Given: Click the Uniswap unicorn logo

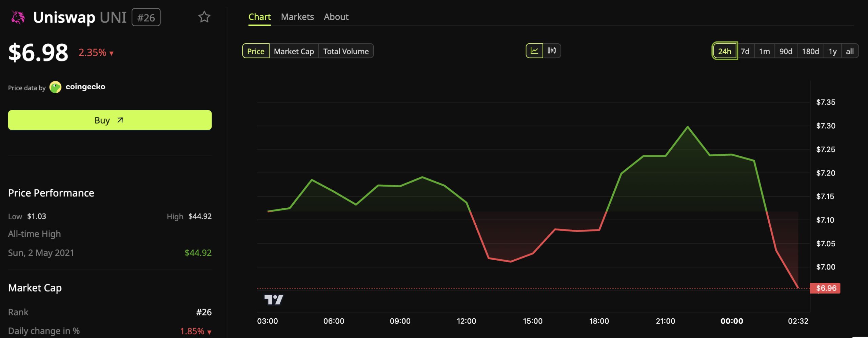Looking at the screenshot, I should pyautogui.click(x=18, y=17).
